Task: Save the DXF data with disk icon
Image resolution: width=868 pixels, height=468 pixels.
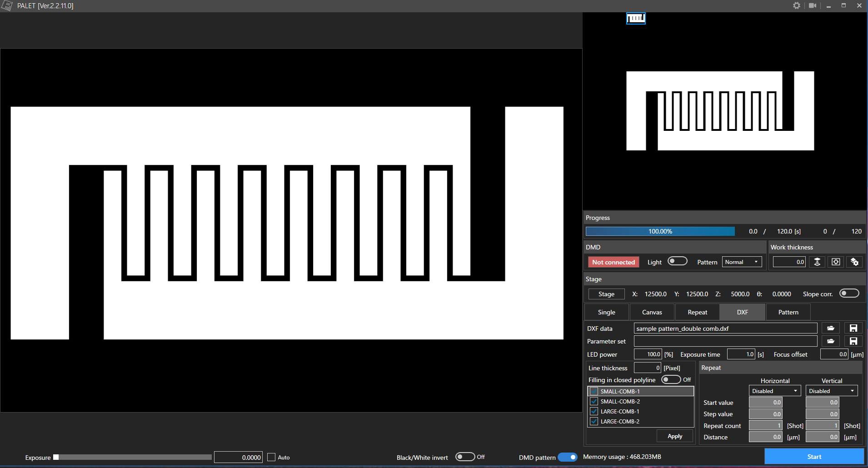Action: click(853, 328)
